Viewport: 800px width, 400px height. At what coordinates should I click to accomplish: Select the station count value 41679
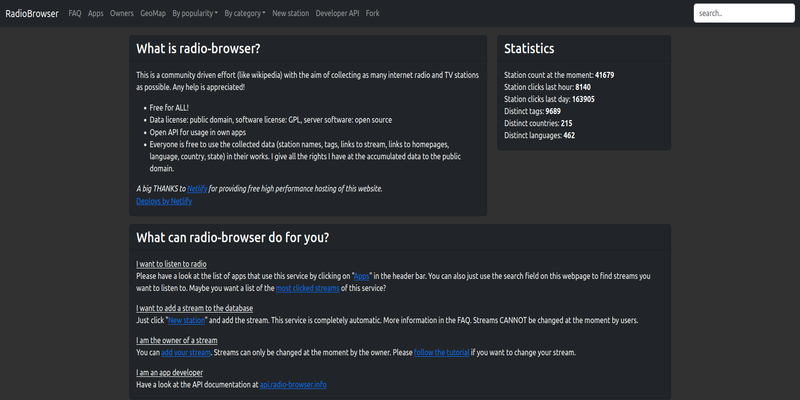[605, 75]
